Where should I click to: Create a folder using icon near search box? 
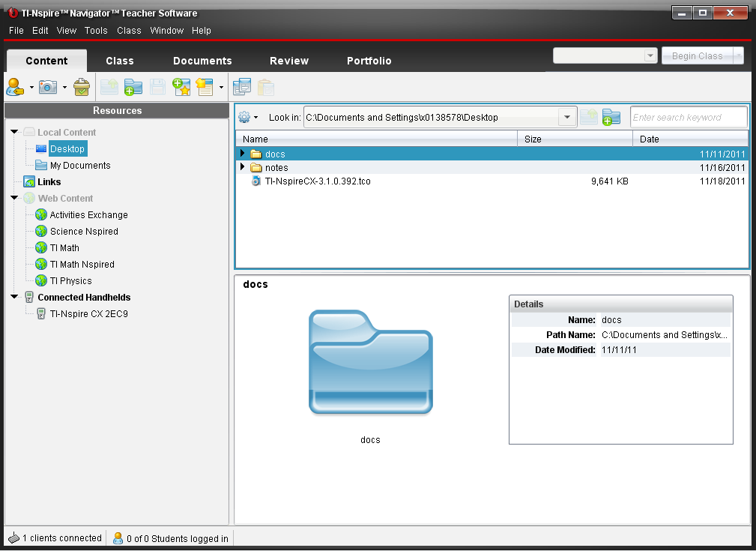(611, 118)
